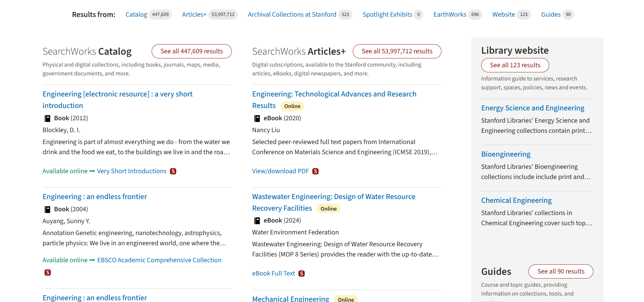Click book icon for Blockley 2012 book
The width and height of the screenshot is (644, 302).
48,118
